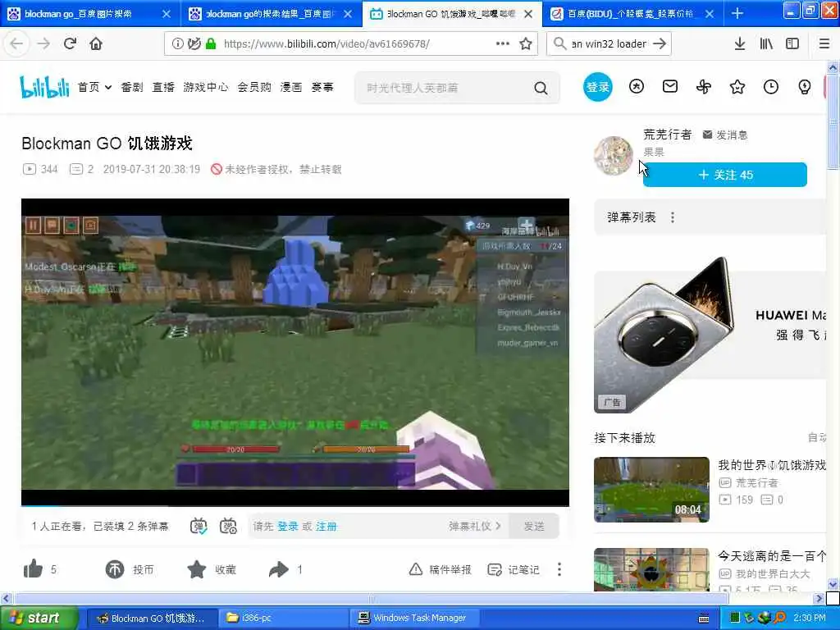840x630 pixels.
Task: Share the video with the arrow icon
Action: 279,569
